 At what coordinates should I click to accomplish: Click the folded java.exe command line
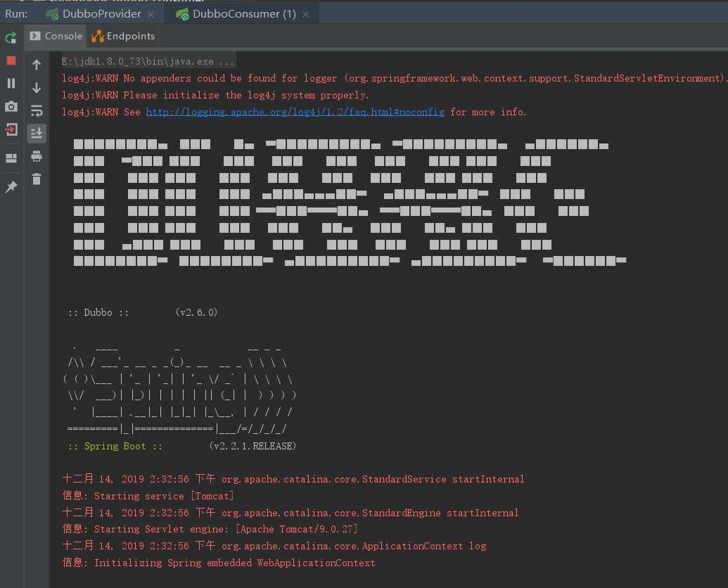[x=148, y=61]
